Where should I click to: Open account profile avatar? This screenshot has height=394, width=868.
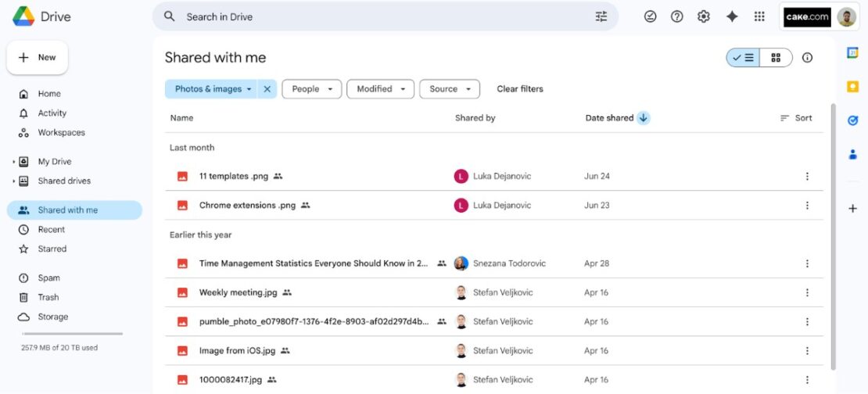click(846, 17)
